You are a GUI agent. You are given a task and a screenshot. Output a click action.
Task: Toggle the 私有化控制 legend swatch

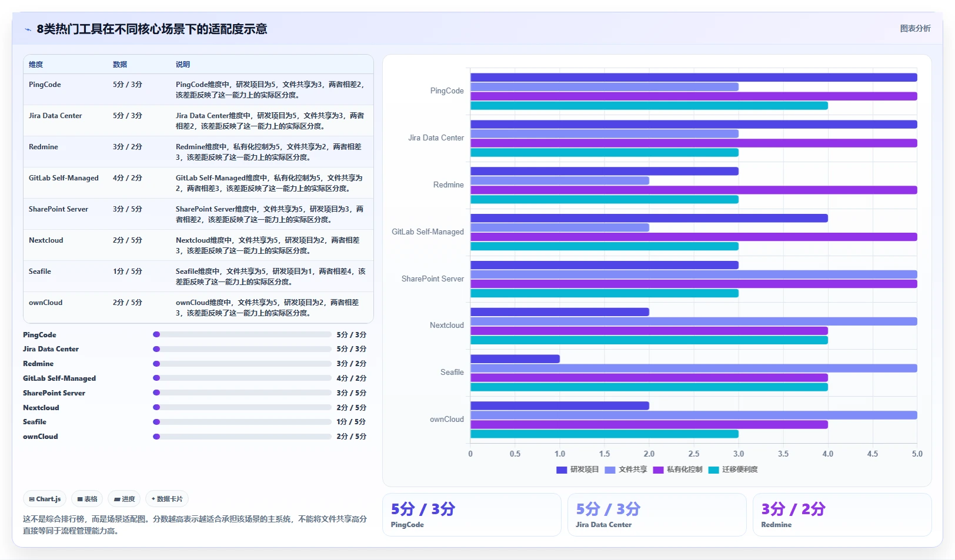(658, 470)
